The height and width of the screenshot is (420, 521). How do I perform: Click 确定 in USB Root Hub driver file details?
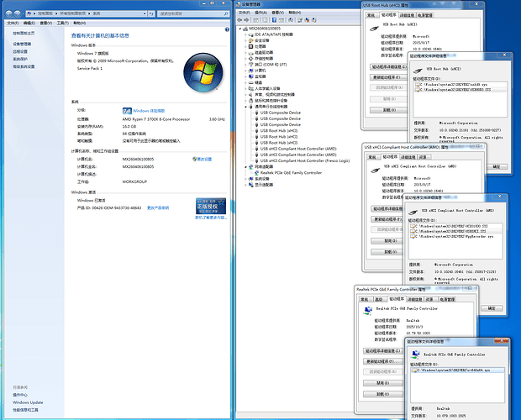497,166
